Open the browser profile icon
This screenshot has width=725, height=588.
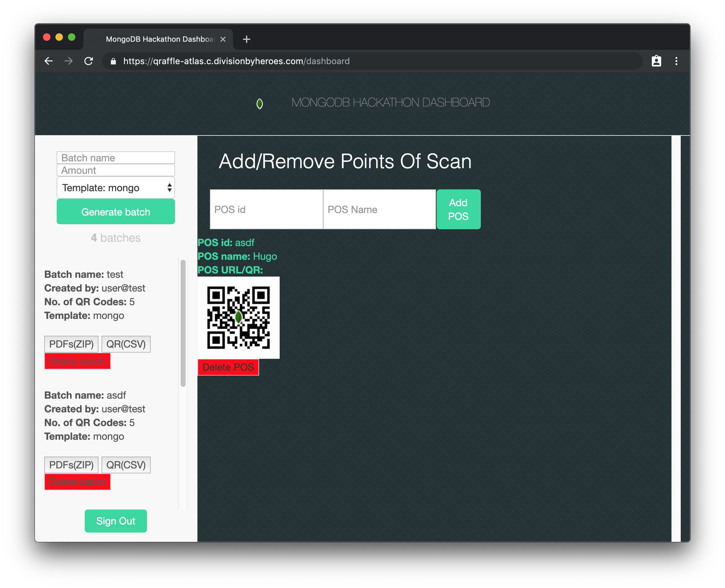click(x=656, y=61)
